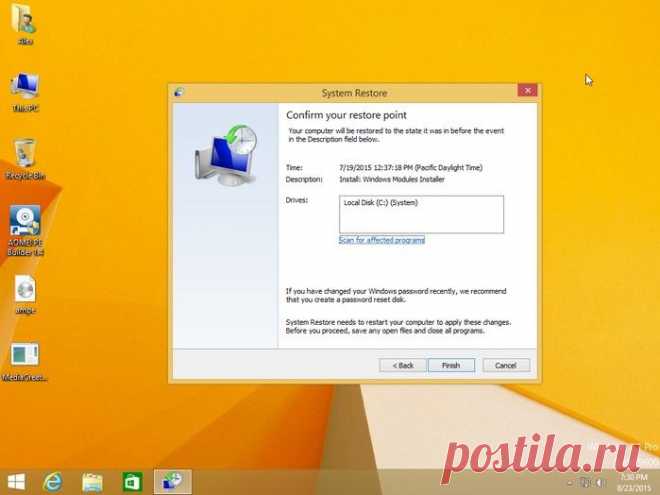660x495 pixels.
Task: Open the user files folder desktop icon
Action: pos(25,24)
